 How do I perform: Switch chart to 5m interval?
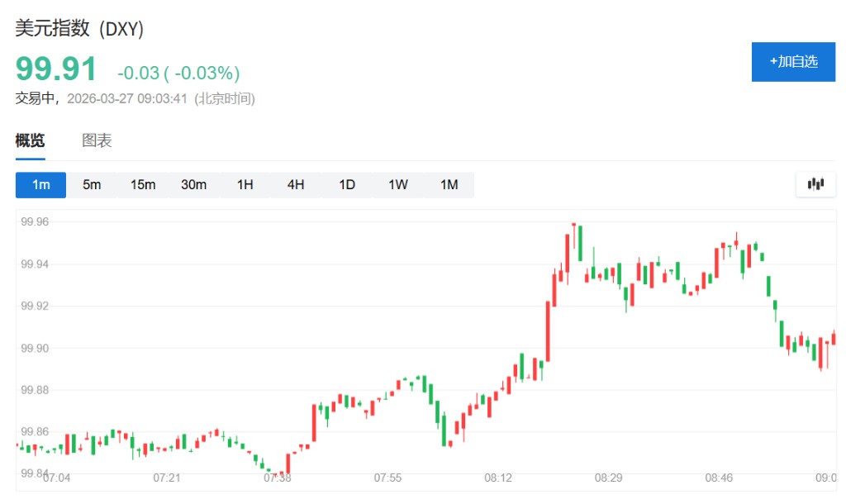(x=92, y=184)
